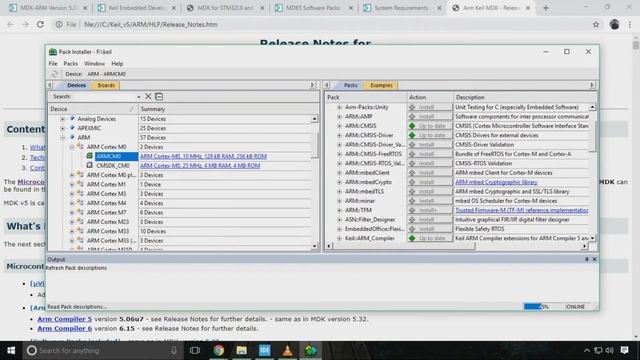Expand the Analog Devices vendor node

(x=62, y=119)
